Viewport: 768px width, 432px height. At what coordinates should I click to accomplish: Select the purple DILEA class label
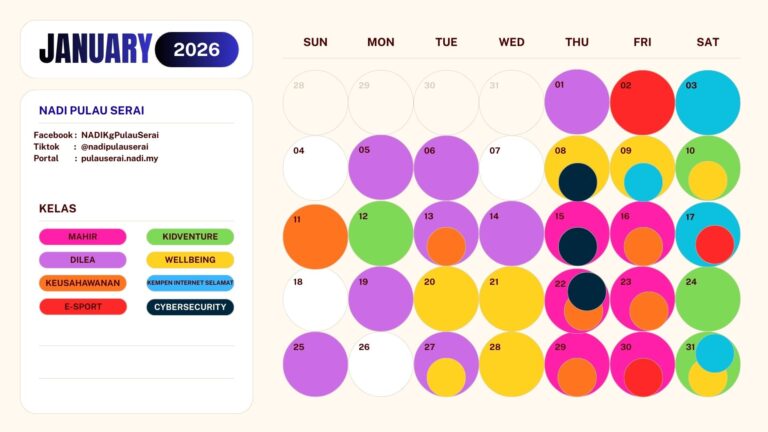(83, 260)
